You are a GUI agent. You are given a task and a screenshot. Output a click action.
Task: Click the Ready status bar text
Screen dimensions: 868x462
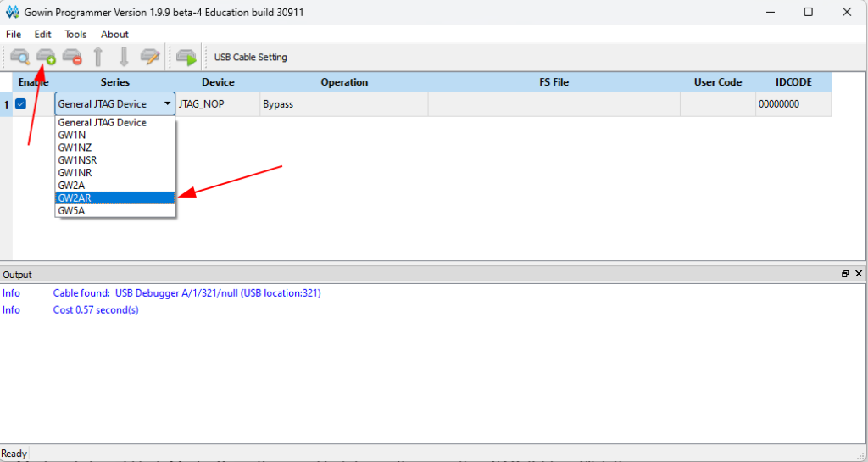coord(14,454)
